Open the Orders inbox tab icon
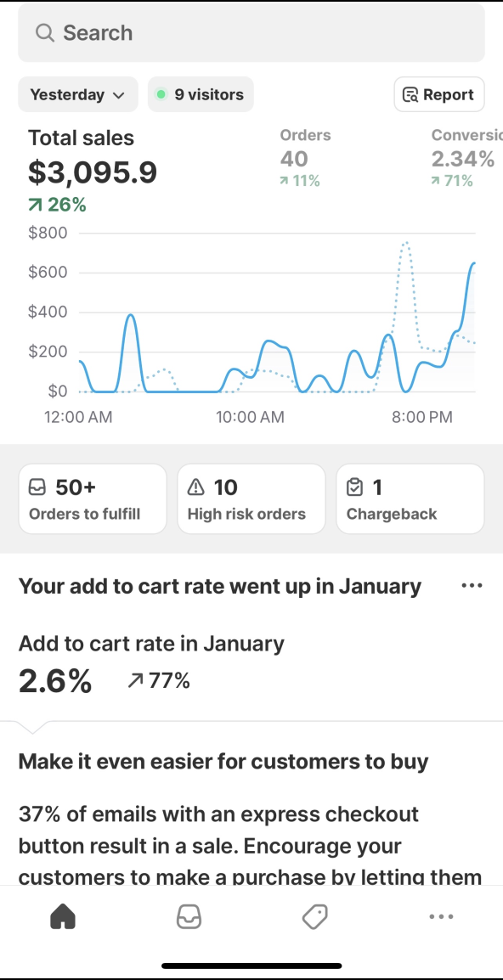 (189, 917)
